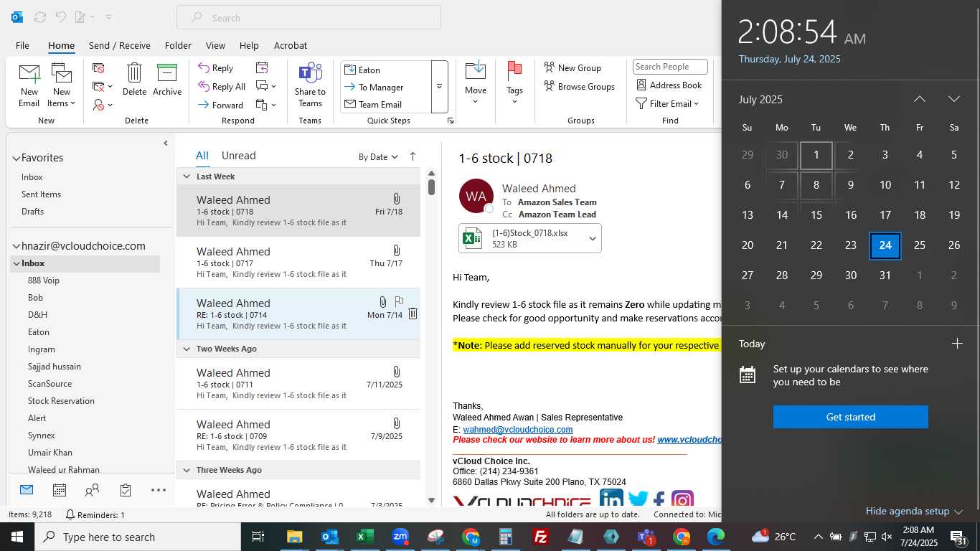The image size is (980, 551).
Task: Open Microsoft Edge from the taskbar
Action: [x=716, y=537]
